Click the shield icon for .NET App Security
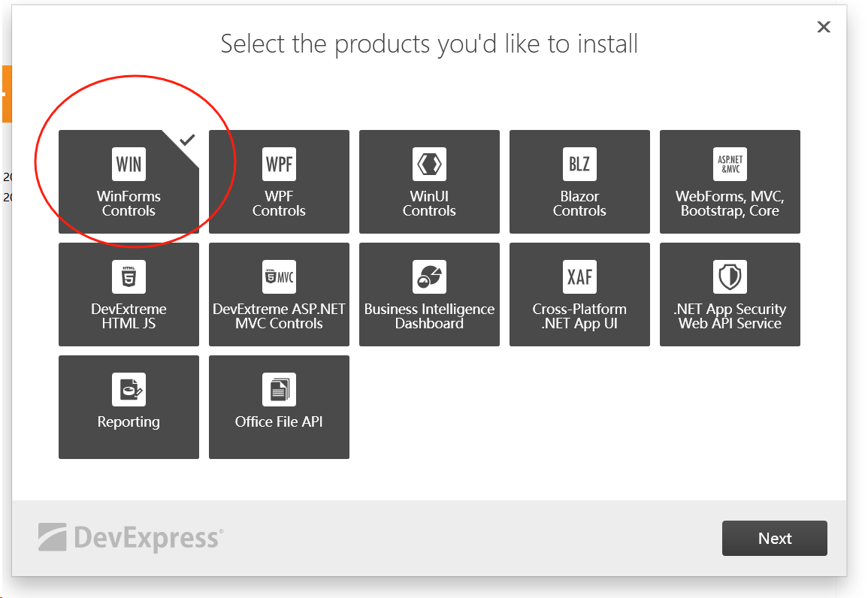 (730, 276)
